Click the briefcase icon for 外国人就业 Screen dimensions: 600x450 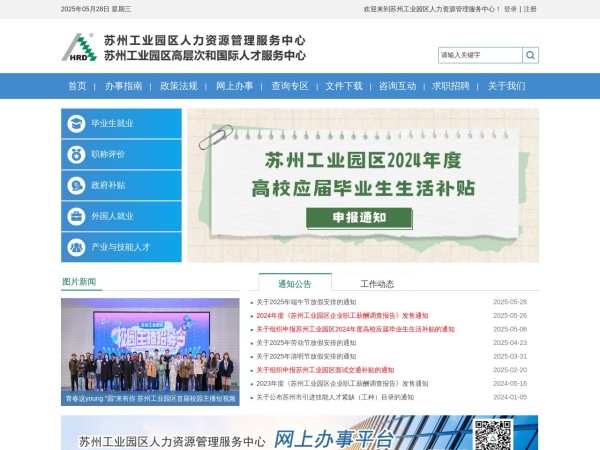(76, 216)
